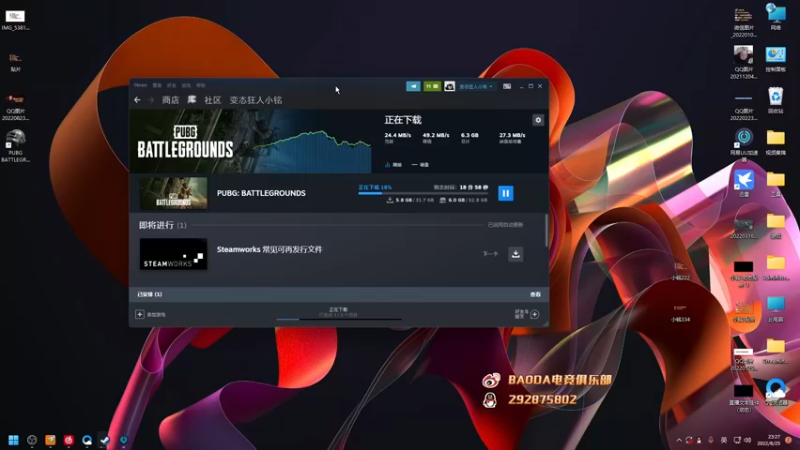The width and height of the screenshot is (800, 450).
Task: Click 查看 in the scheduled section bar
Action: pyautogui.click(x=535, y=294)
